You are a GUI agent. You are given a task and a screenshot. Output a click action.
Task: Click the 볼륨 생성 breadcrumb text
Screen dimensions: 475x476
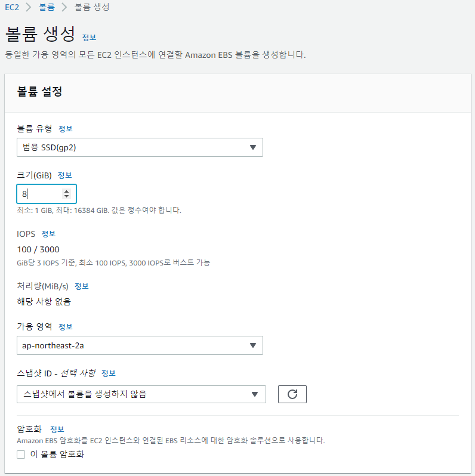(92, 7)
